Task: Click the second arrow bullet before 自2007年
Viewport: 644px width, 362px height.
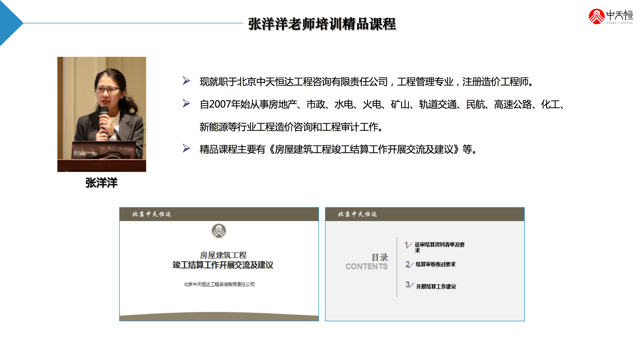Action: tap(186, 103)
